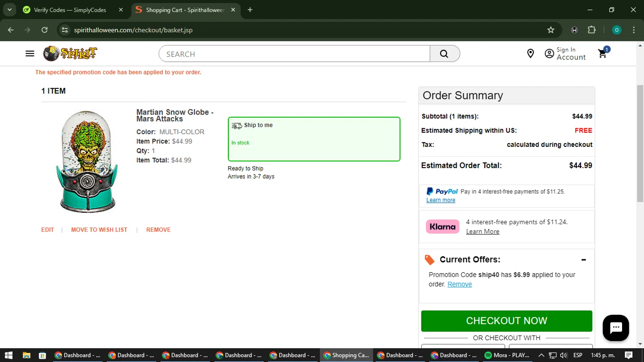Open the Martian Snow Globe product image
This screenshot has height=362, width=644.
[87, 161]
